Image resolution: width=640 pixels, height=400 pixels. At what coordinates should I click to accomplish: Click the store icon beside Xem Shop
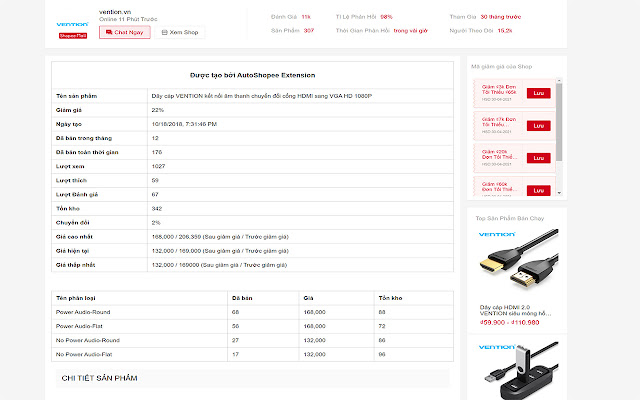(x=164, y=32)
